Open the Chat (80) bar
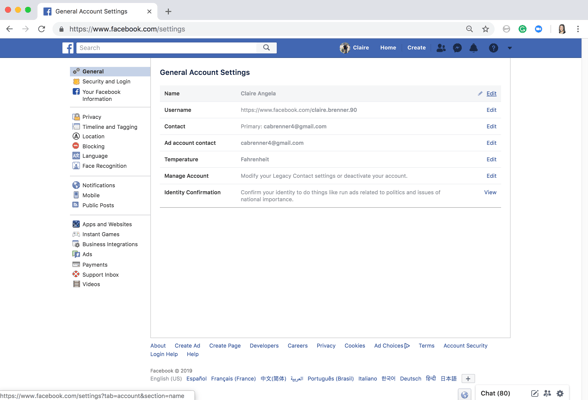This screenshot has height=400, width=588. (495, 393)
